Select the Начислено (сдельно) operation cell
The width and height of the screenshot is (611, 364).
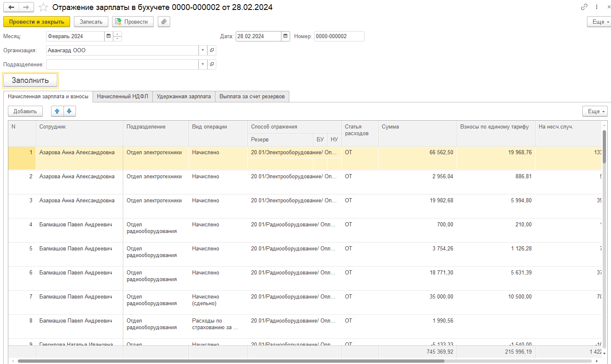218,302
